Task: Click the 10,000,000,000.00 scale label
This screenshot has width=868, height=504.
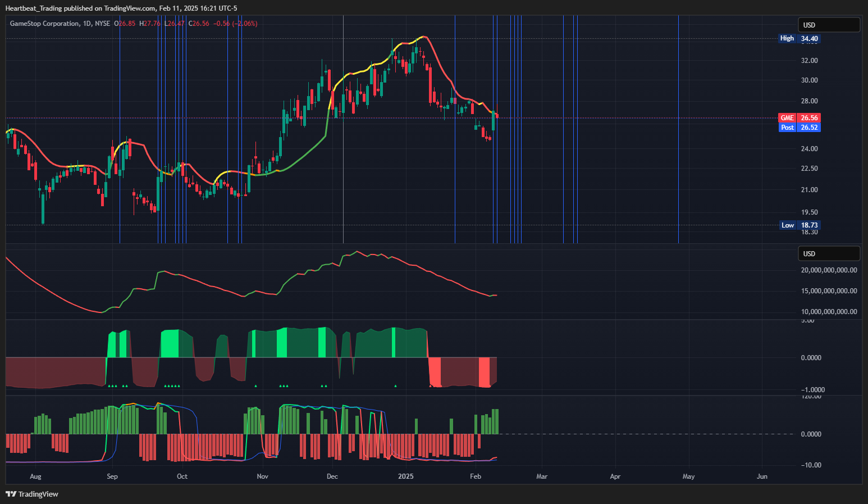Action: (x=829, y=311)
